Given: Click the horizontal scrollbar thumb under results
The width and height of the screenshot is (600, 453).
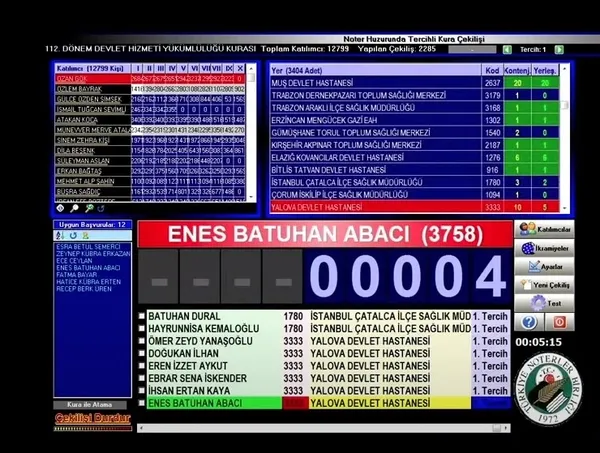Looking at the screenshot, I should coord(497,428).
